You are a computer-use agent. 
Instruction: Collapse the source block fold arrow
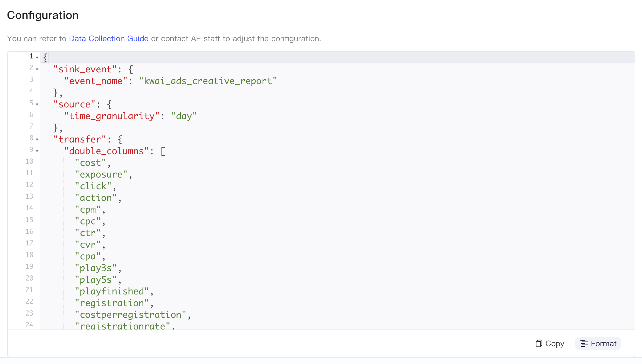click(37, 104)
